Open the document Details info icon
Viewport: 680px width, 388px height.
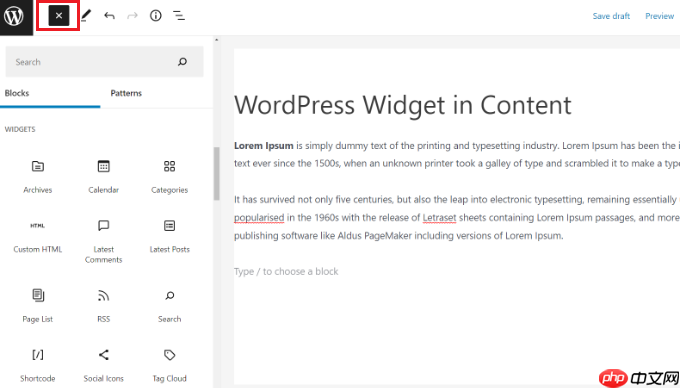coord(155,16)
